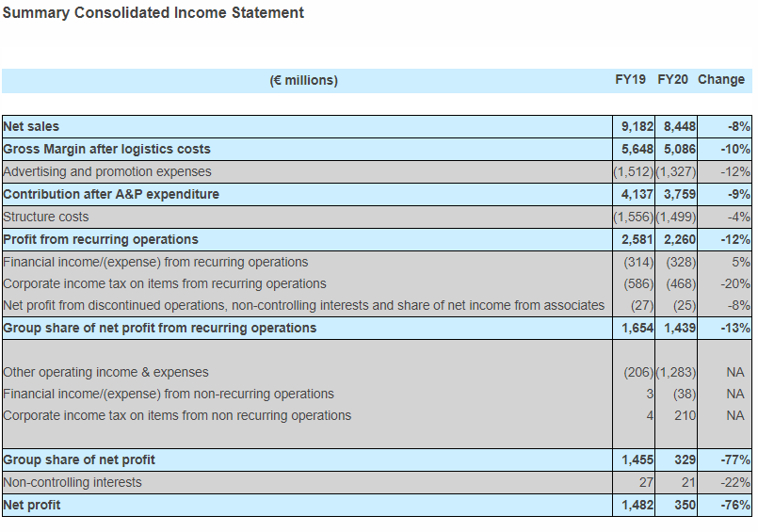Image resolution: width=758 pixels, height=532 pixels.
Task: Select the Change column header
Action: pos(721,80)
